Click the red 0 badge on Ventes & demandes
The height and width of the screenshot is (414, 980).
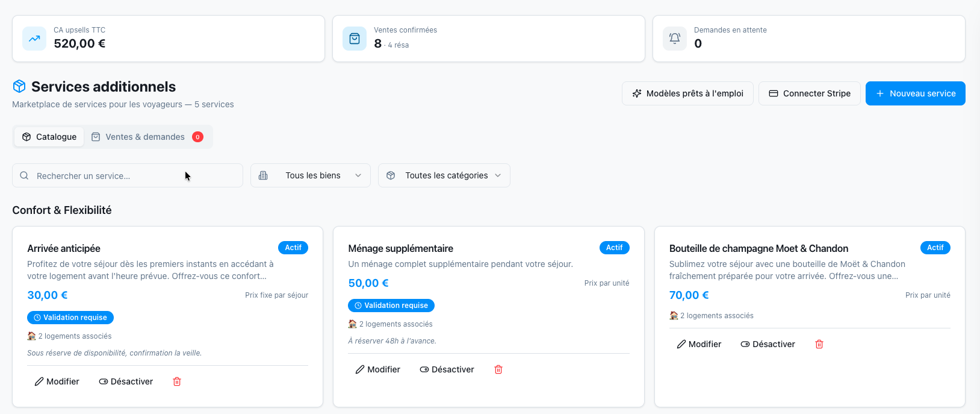[x=197, y=137]
